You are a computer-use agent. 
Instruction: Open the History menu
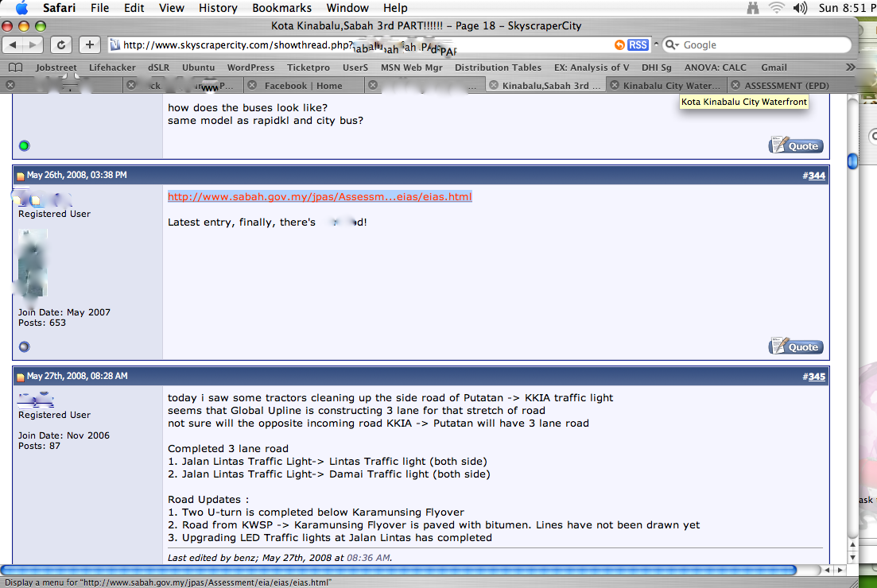pyautogui.click(x=218, y=8)
